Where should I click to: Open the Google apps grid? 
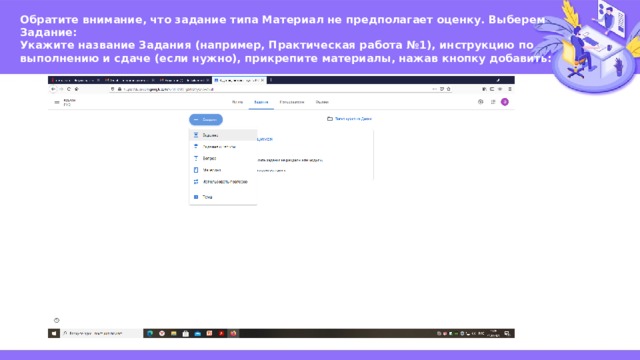click(x=493, y=102)
